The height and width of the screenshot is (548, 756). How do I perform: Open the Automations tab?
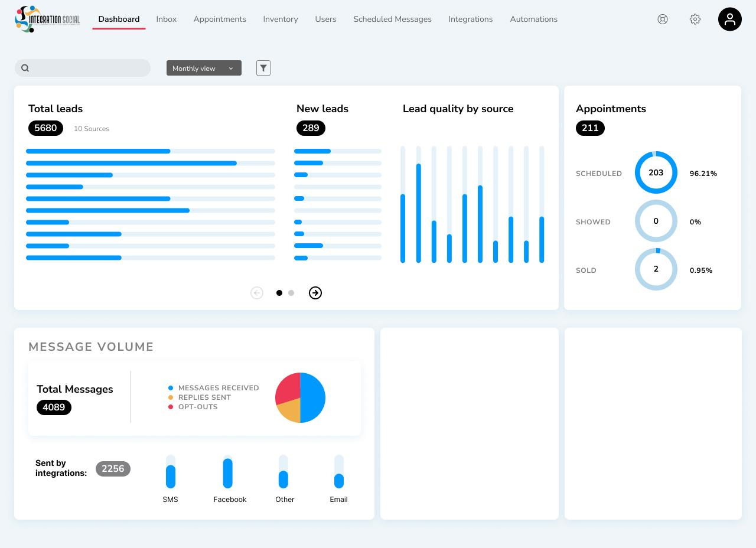pos(533,19)
